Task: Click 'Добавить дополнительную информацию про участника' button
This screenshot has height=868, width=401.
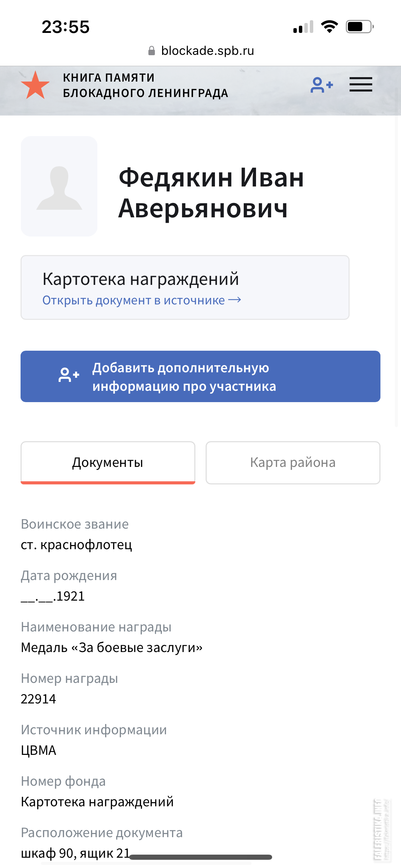Action: tap(200, 376)
